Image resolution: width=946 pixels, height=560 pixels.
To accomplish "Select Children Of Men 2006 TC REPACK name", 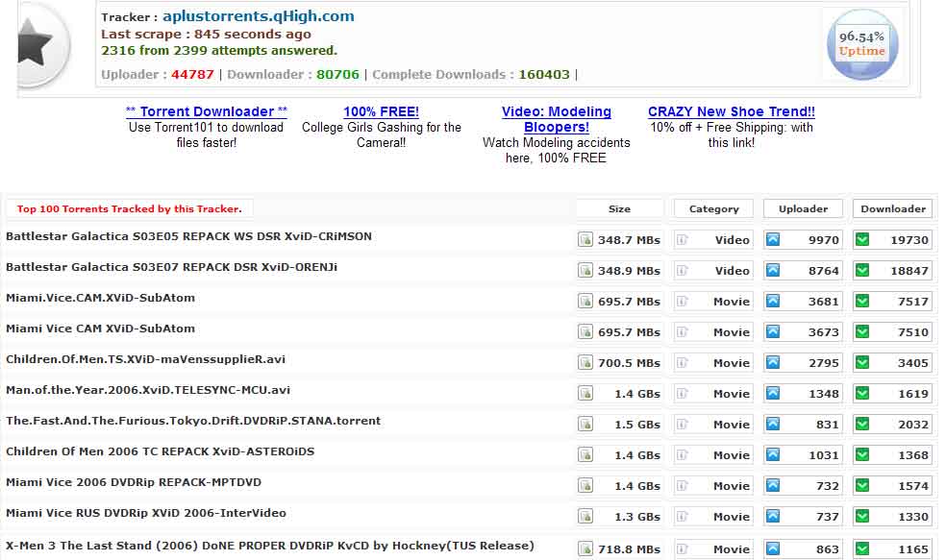I will coord(160,451).
